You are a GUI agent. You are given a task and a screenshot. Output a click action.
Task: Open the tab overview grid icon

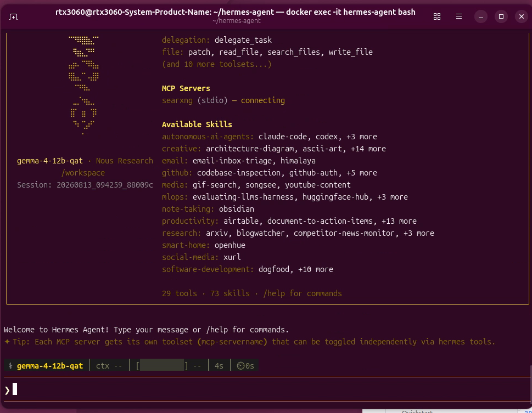pos(437,16)
